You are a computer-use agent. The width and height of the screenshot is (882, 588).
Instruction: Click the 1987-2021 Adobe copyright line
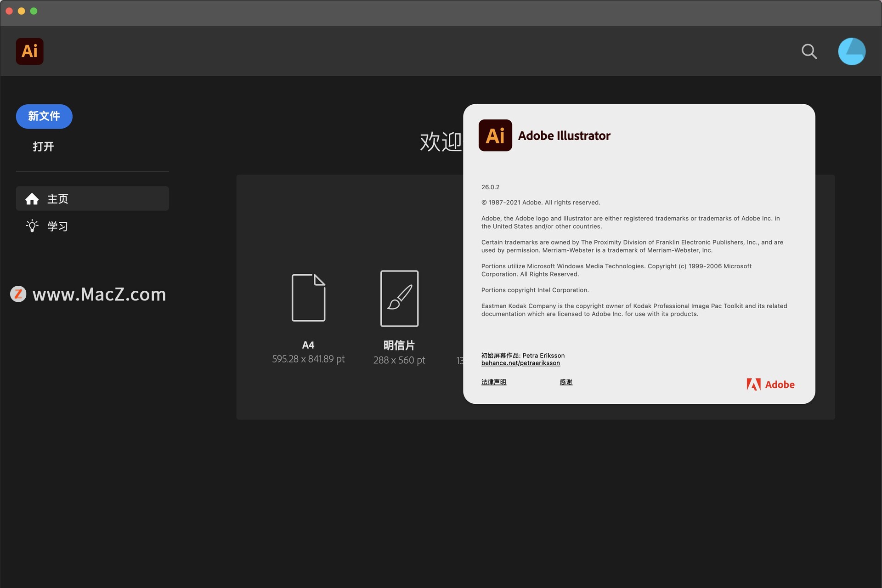click(541, 203)
